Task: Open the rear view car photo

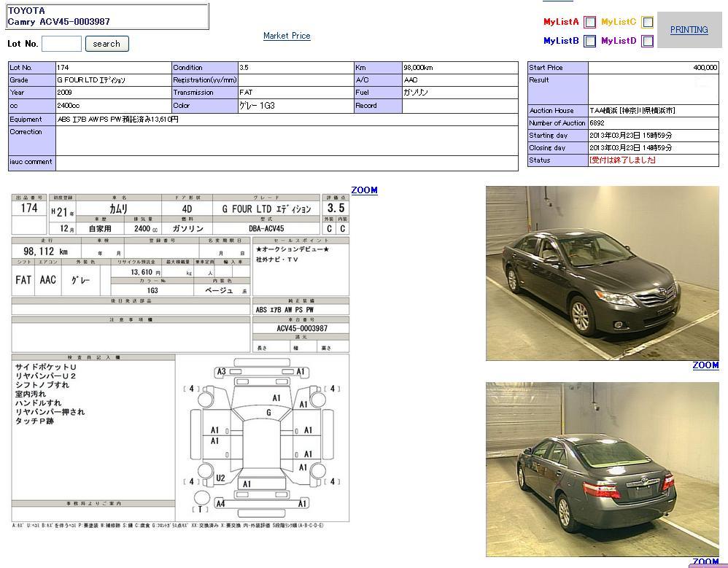Action: tap(602, 469)
